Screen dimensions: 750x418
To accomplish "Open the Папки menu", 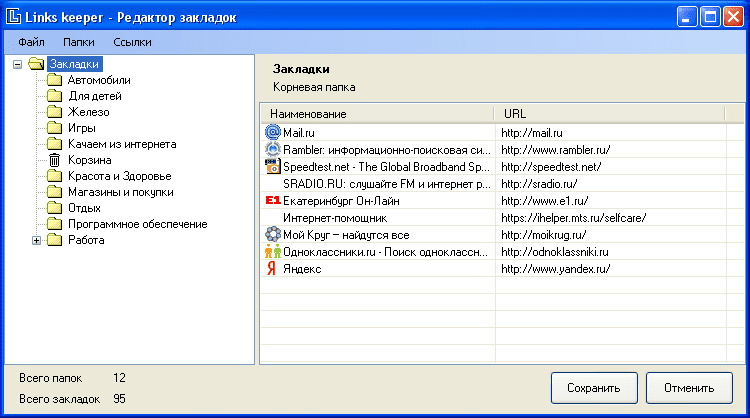I will pyautogui.click(x=78, y=42).
